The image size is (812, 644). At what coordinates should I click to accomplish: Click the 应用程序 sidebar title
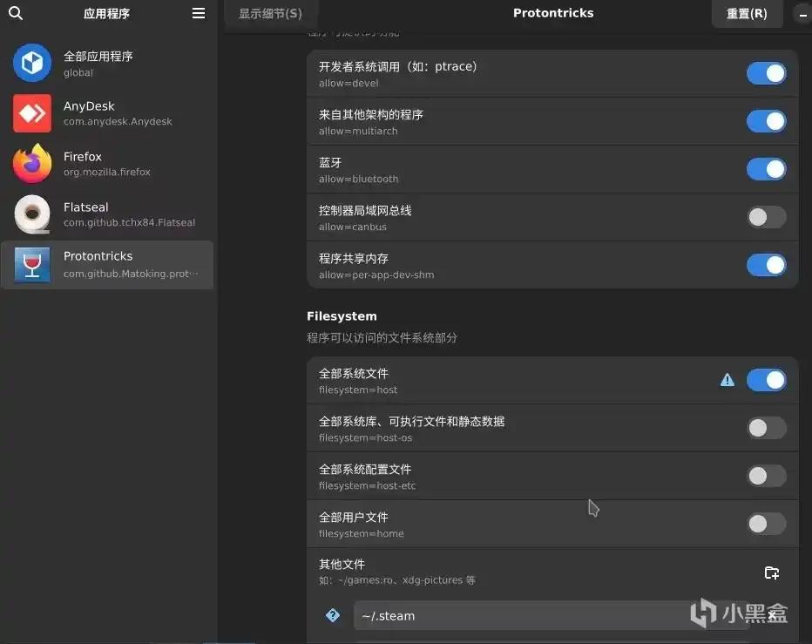coord(106,13)
